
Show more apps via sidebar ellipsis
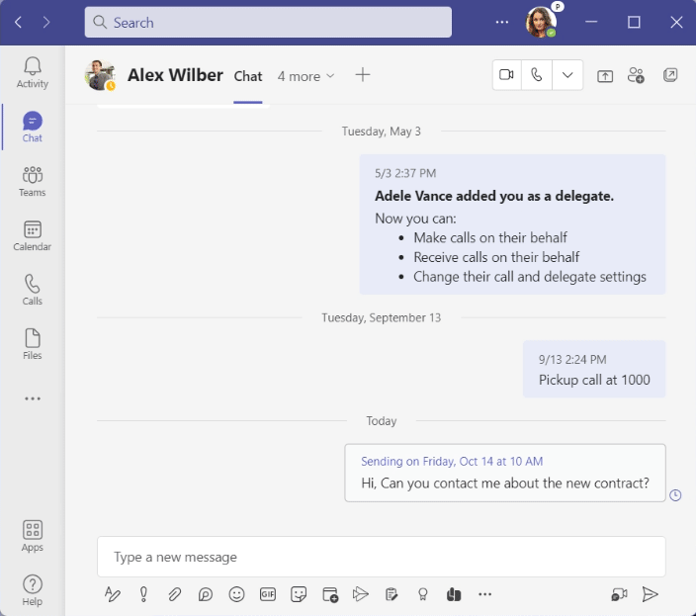[33, 398]
